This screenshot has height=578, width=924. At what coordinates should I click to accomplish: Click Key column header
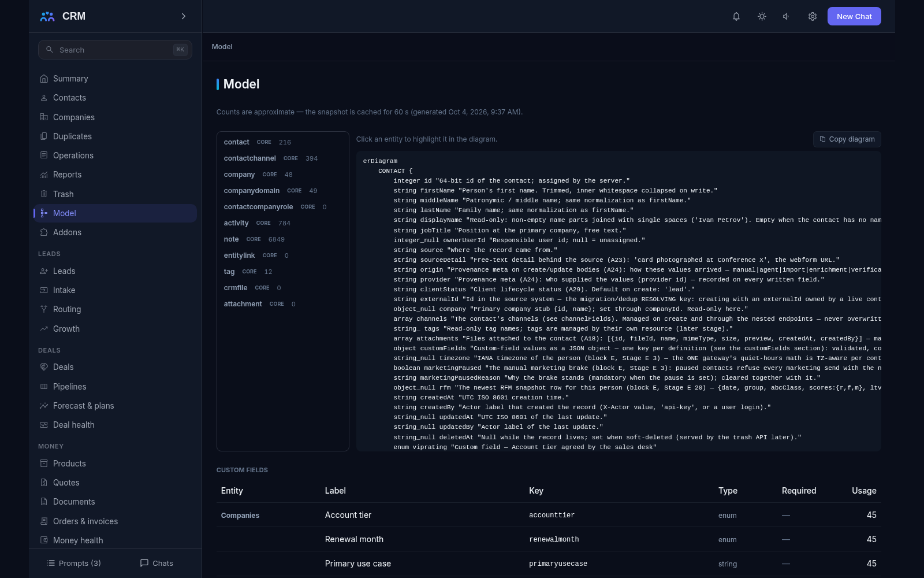(x=536, y=491)
